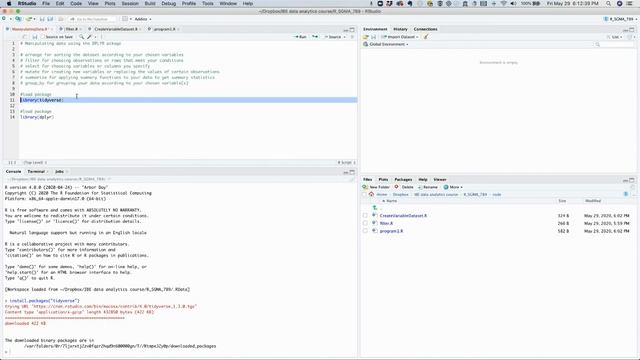Switch to the program1.R editor tab
The image size is (640, 360).
pos(164,29)
